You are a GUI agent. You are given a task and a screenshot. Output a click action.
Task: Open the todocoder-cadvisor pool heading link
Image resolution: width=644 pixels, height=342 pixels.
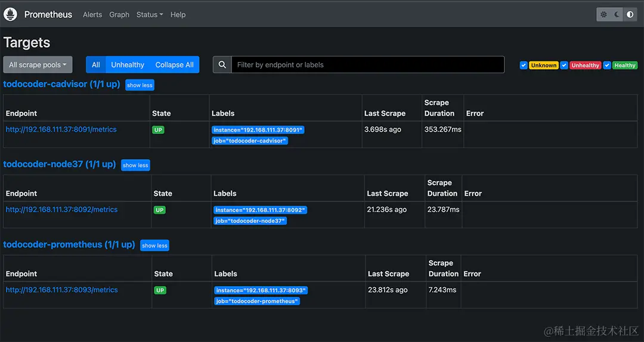tap(61, 84)
